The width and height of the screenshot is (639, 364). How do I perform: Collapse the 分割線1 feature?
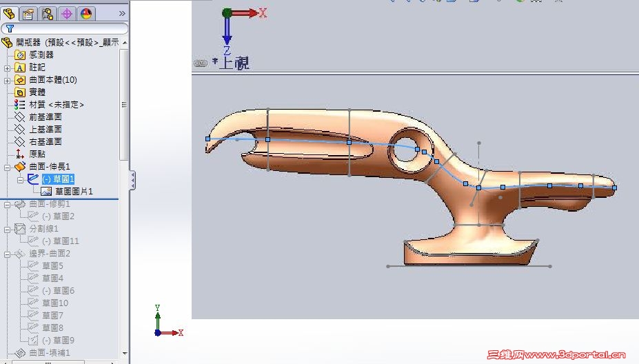(x=7, y=230)
